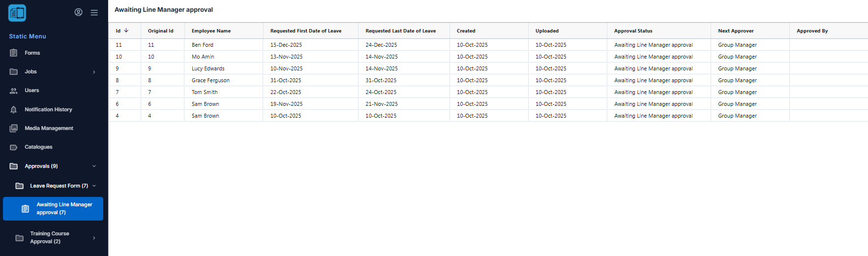The image size is (868, 256).
Task: Expand Training Course Approval (2) chevron
Action: (94, 238)
